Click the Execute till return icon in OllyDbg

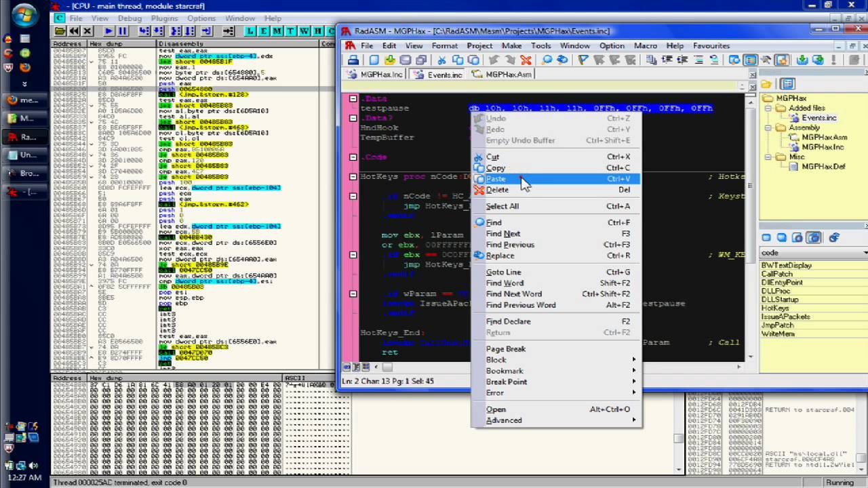coord(207,31)
